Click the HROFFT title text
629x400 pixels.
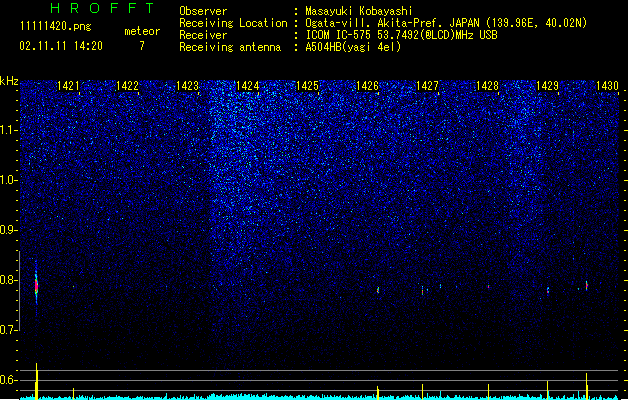pos(102,8)
